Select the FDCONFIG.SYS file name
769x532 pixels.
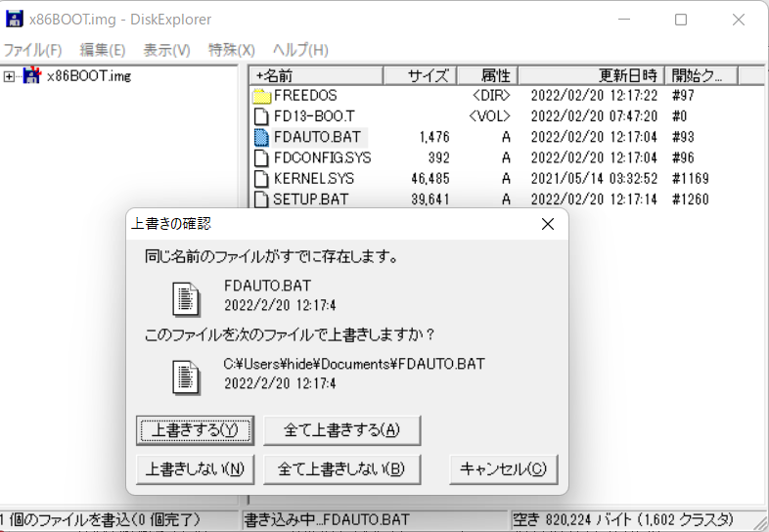coord(322,157)
